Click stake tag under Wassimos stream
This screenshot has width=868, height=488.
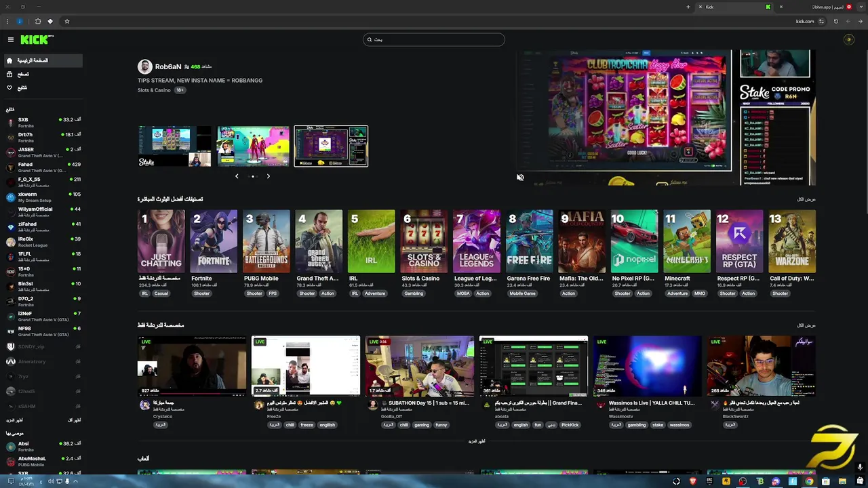click(x=658, y=425)
